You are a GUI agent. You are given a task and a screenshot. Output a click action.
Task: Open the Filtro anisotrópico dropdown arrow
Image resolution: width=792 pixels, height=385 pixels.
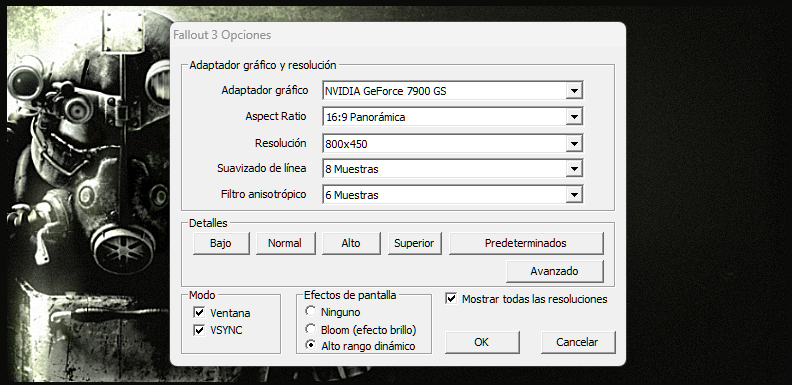coord(574,195)
